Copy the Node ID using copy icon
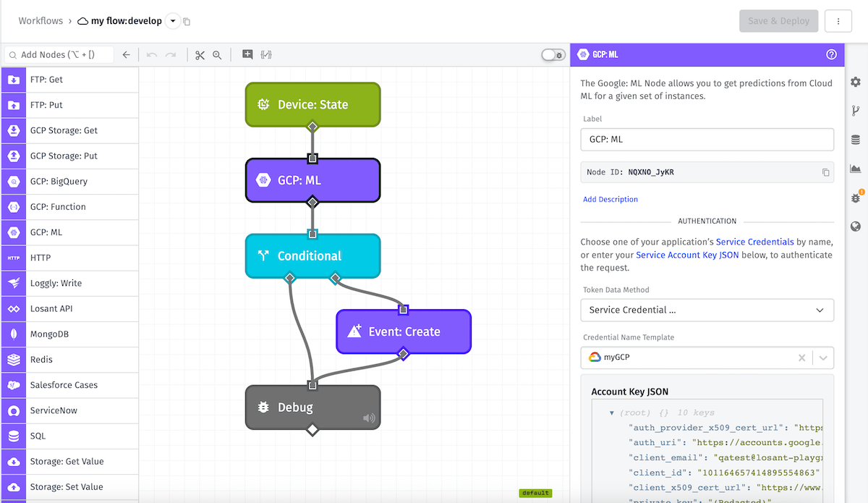This screenshot has width=868, height=503. click(825, 172)
